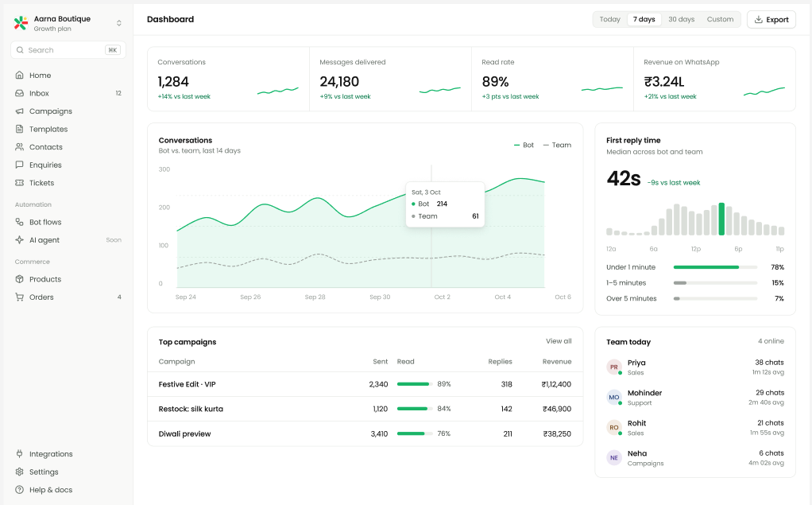Open the Messages delivered stat card

pyautogui.click(x=390, y=79)
